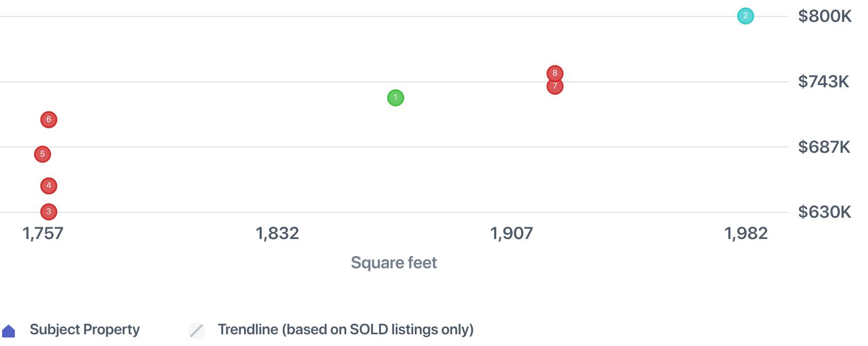
Task: Click the Subject Property house icon
Action: pyautogui.click(x=9, y=331)
